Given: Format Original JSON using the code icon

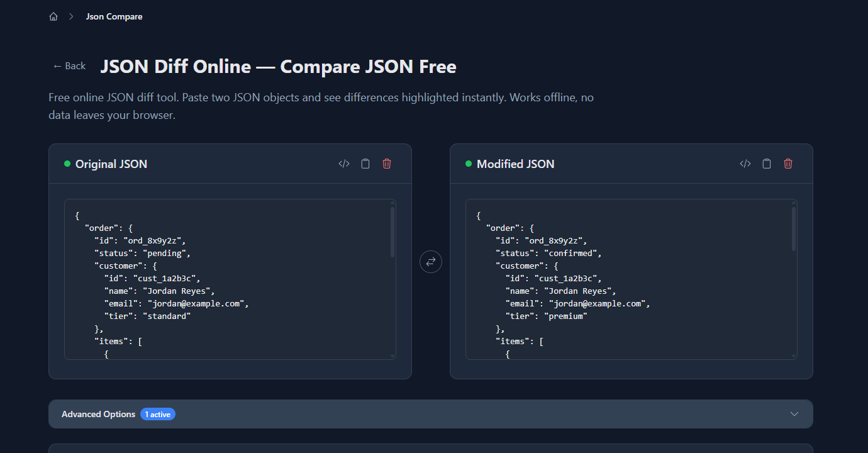Looking at the screenshot, I should click(x=343, y=163).
